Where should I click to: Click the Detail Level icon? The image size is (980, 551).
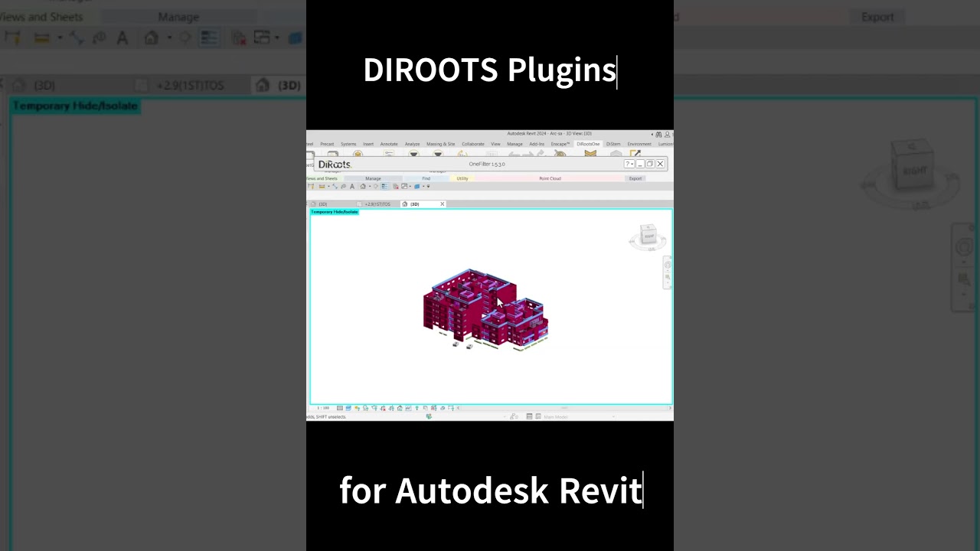[x=340, y=408]
